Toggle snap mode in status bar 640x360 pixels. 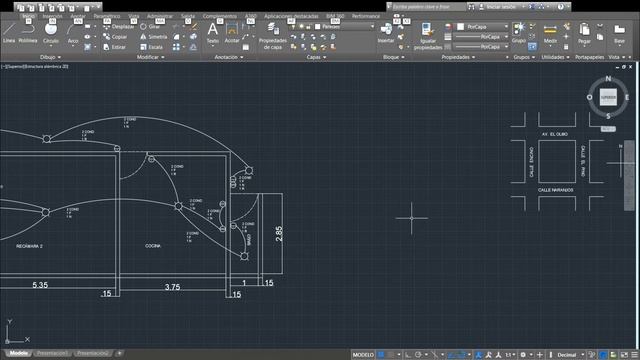(x=391, y=355)
